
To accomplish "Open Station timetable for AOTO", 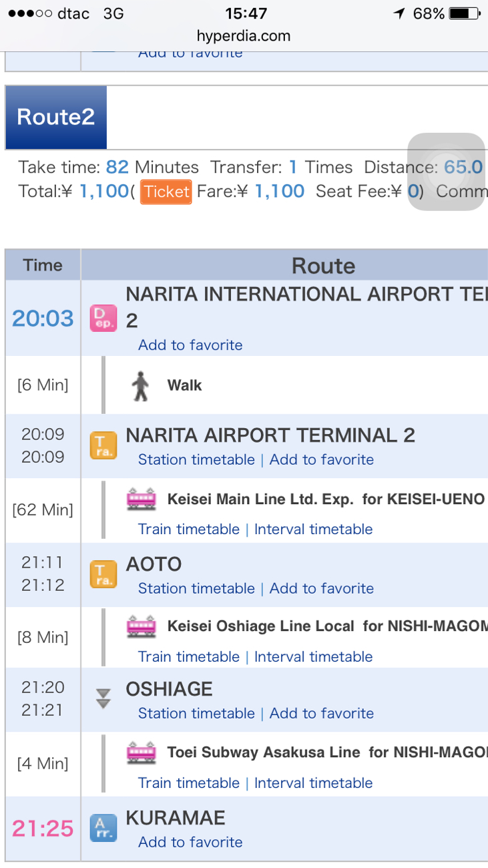I will click(196, 588).
